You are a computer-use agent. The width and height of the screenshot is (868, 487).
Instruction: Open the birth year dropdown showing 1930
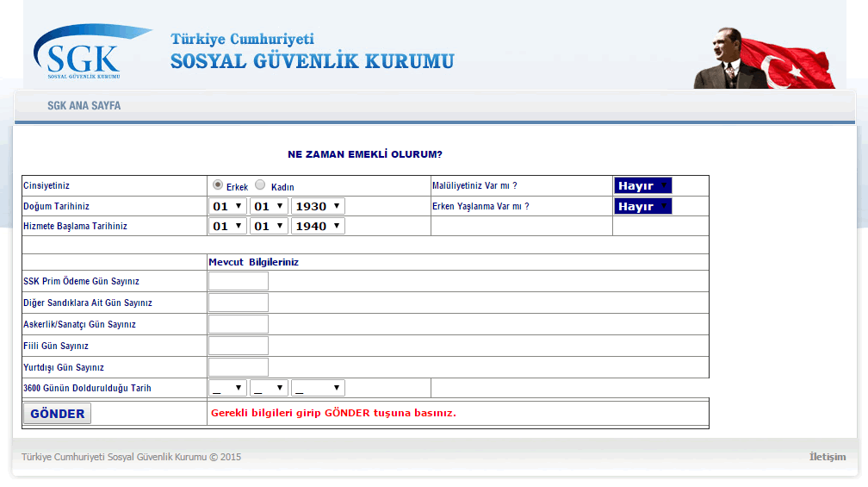coord(319,206)
